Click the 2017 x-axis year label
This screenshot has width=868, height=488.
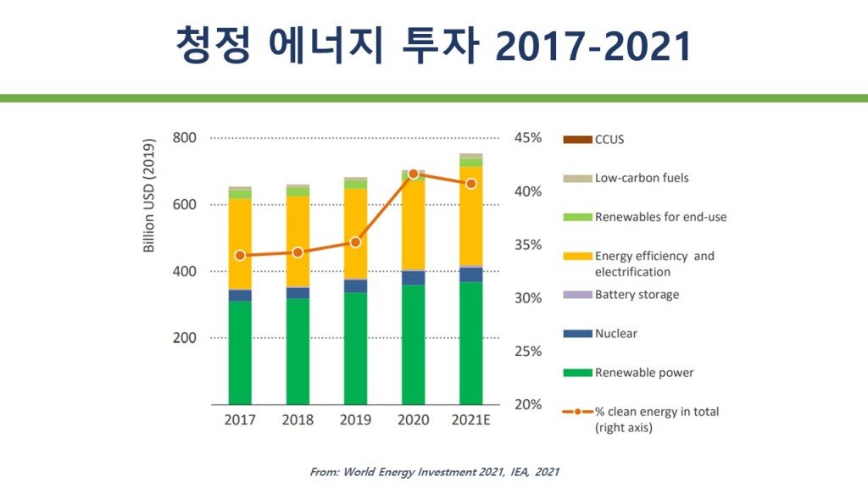[x=240, y=419]
